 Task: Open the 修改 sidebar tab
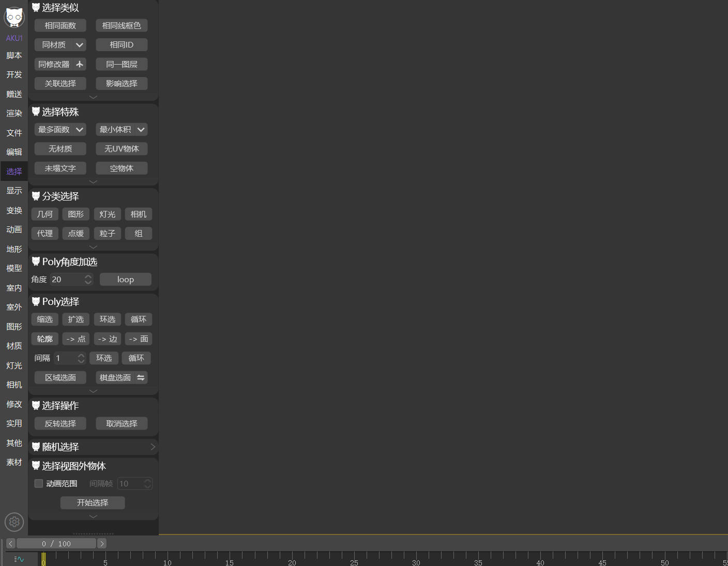click(x=14, y=404)
